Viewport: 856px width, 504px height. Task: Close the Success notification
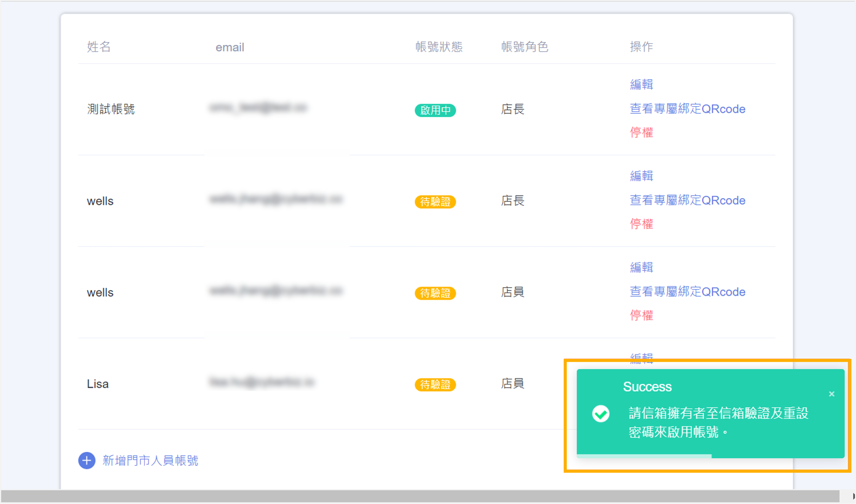tap(831, 394)
